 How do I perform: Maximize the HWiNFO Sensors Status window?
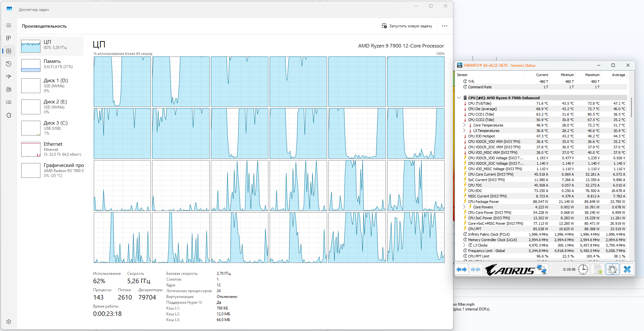[613, 65]
